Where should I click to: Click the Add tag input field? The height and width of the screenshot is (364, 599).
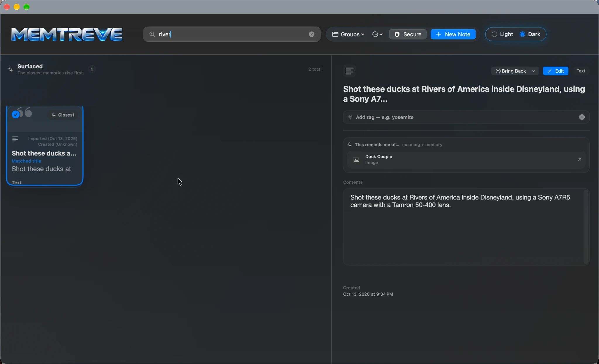(x=466, y=117)
